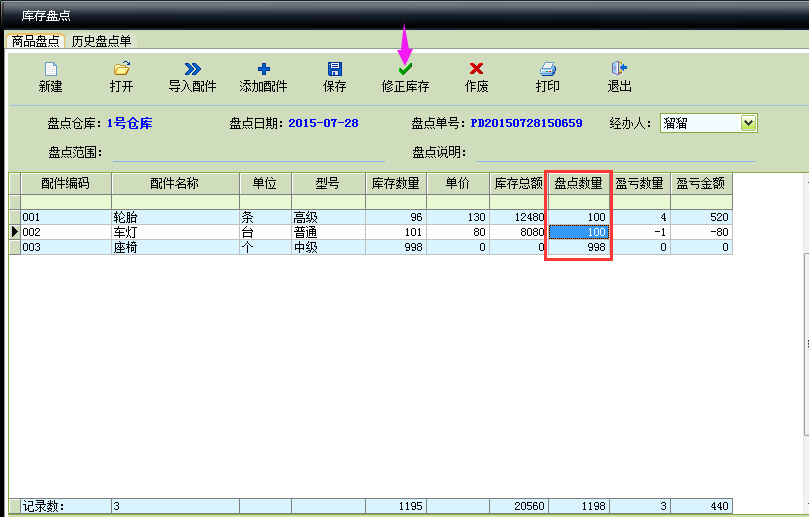Viewport: 809px width, 517px height.
Task: Click the 单价 column header
Action: click(458, 183)
